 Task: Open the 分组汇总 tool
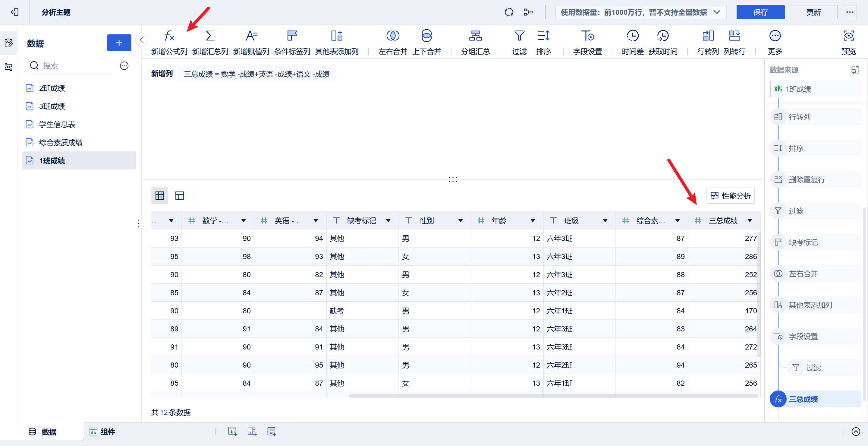tap(475, 36)
